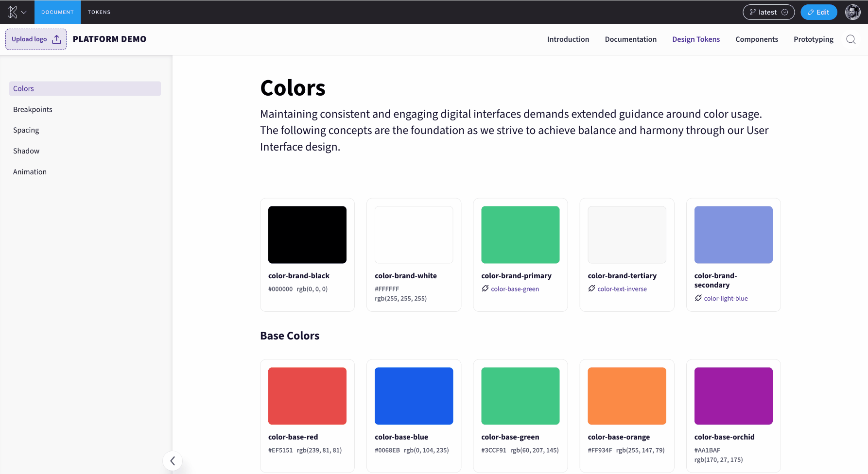The height and width of the screenshot is (474, 868).
Task: Go to the Documentation page
Action: point(630,39)
